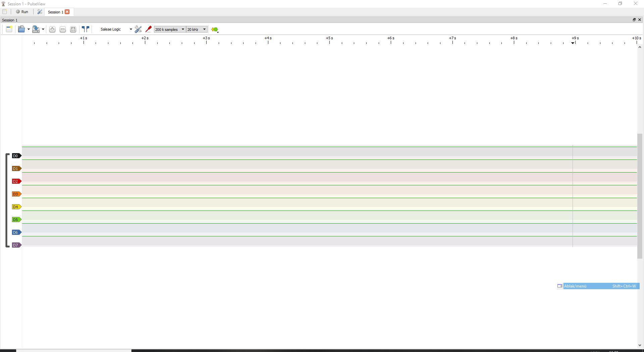Select the D6 channel label

(x=17, y=232)
